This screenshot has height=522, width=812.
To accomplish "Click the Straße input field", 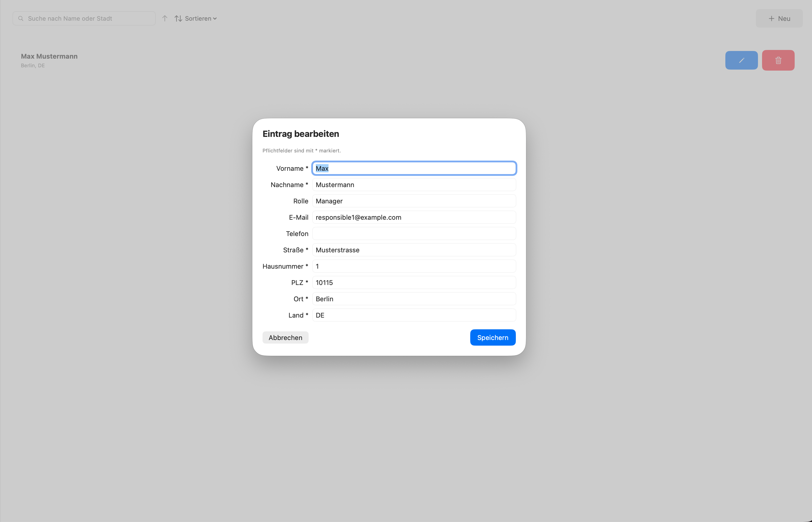I will pyautogui.click(x=414, y=250).
